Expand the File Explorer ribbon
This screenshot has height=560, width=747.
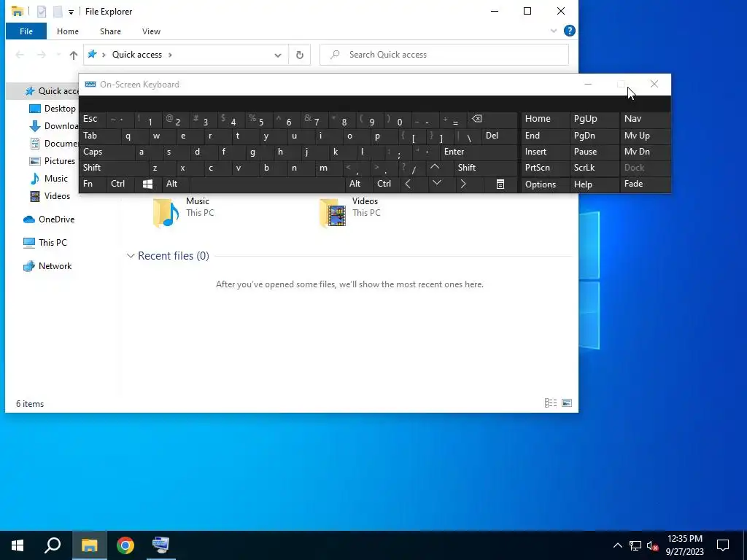pos(554,31)
